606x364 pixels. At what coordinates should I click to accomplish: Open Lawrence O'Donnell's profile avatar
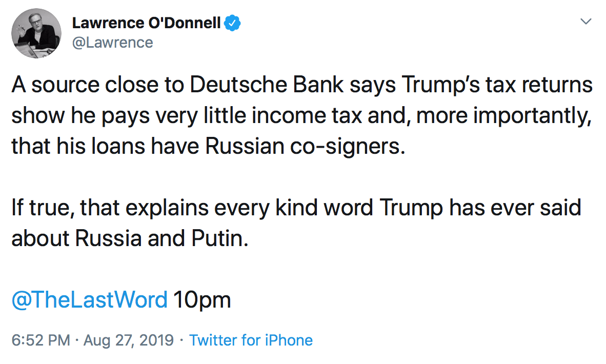36,33
